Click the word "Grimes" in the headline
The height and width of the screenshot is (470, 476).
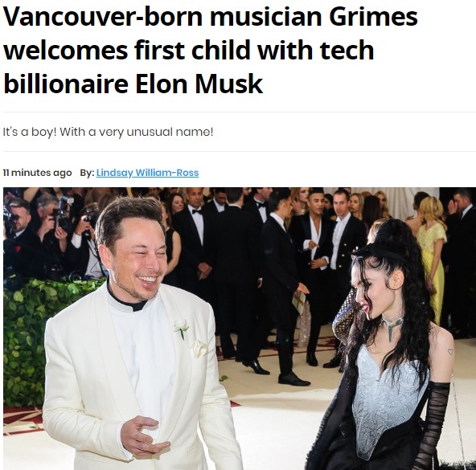coord(373,17)
